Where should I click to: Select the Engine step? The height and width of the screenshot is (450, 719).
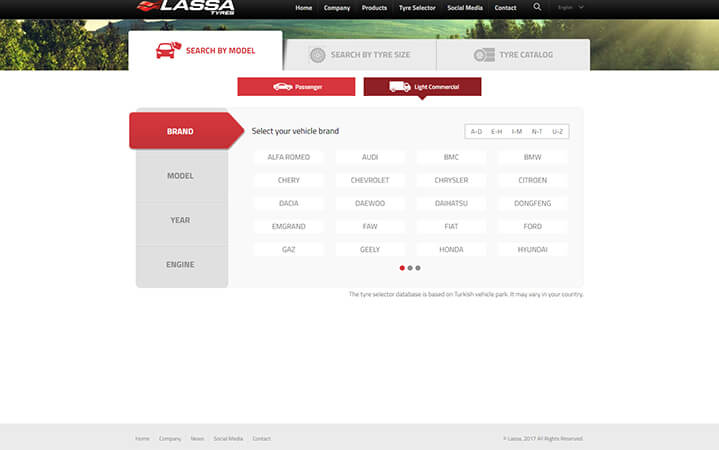pyautogui.click(x=182, y=265)
